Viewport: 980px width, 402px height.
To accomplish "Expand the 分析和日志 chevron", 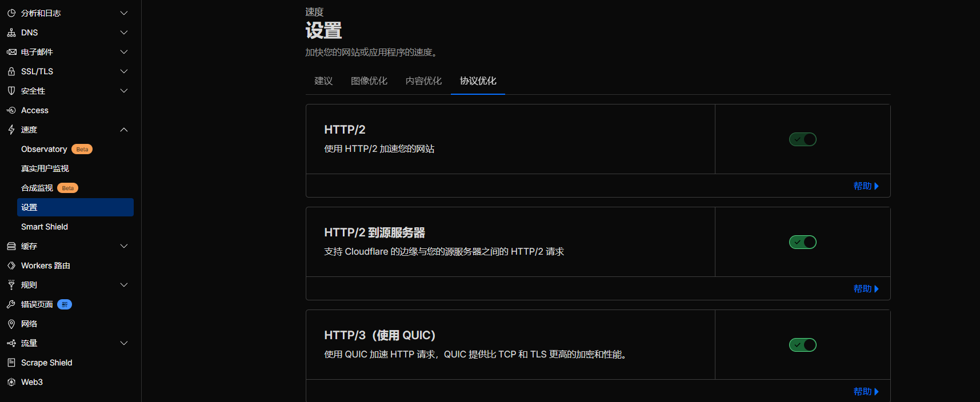I will tap(124, 13).
